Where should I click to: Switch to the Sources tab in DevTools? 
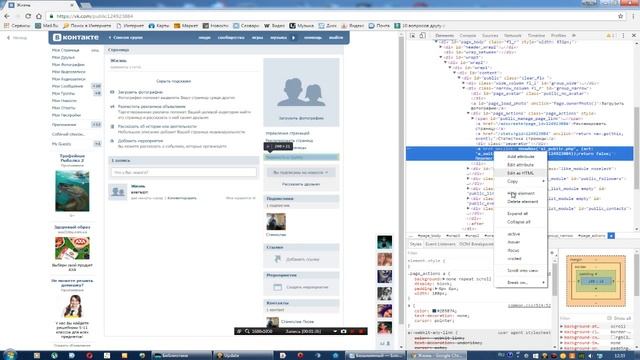tap(490, 36)
